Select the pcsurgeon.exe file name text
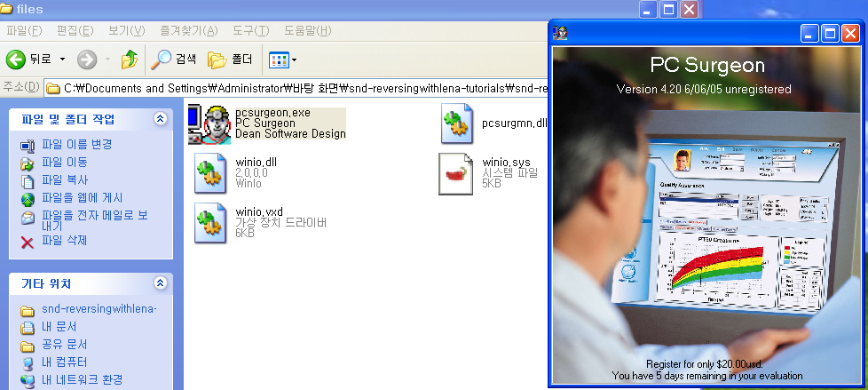 coord(272,113)
